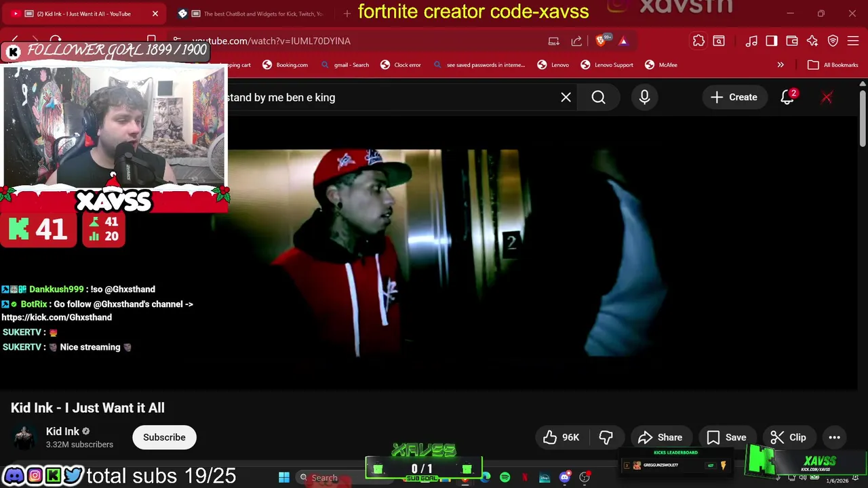Open a new browser tab
This screenshot has height=488, width=868.
pos(347,14)
